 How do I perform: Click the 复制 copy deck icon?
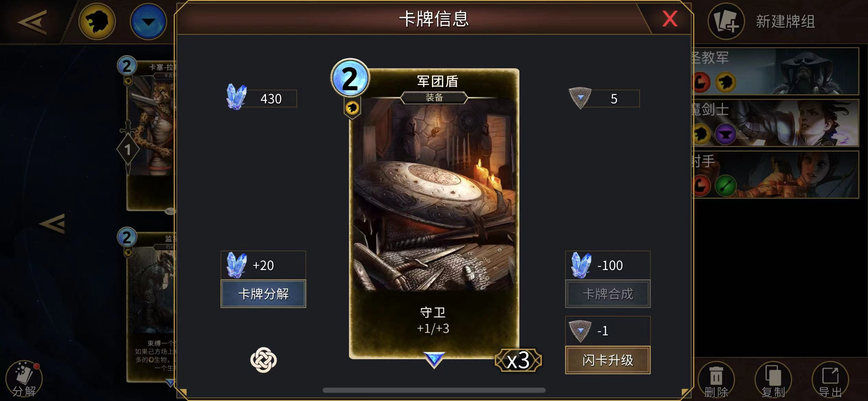pos(773,380)
